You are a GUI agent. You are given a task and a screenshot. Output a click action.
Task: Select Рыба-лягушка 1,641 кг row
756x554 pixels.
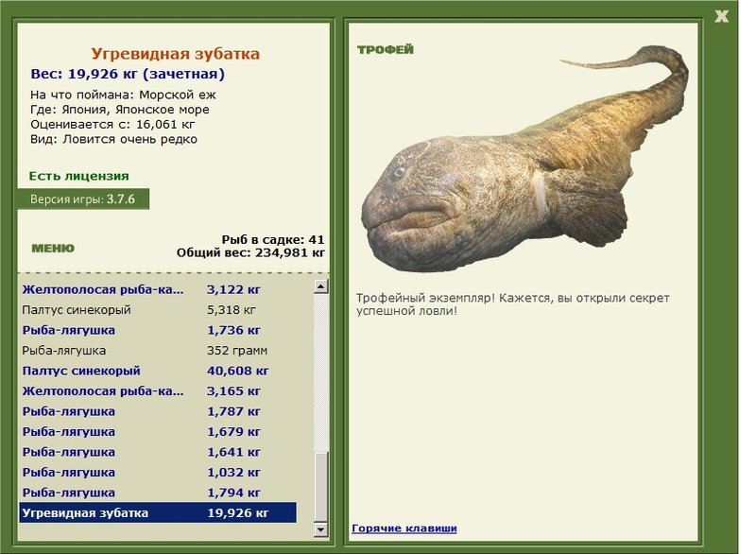click(x=158, y=452)
